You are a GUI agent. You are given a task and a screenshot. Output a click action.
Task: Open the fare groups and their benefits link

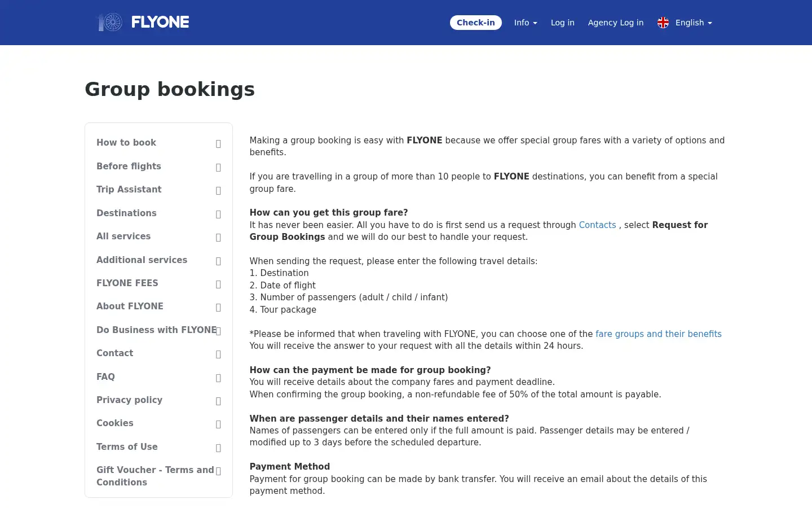pos(658,334)
